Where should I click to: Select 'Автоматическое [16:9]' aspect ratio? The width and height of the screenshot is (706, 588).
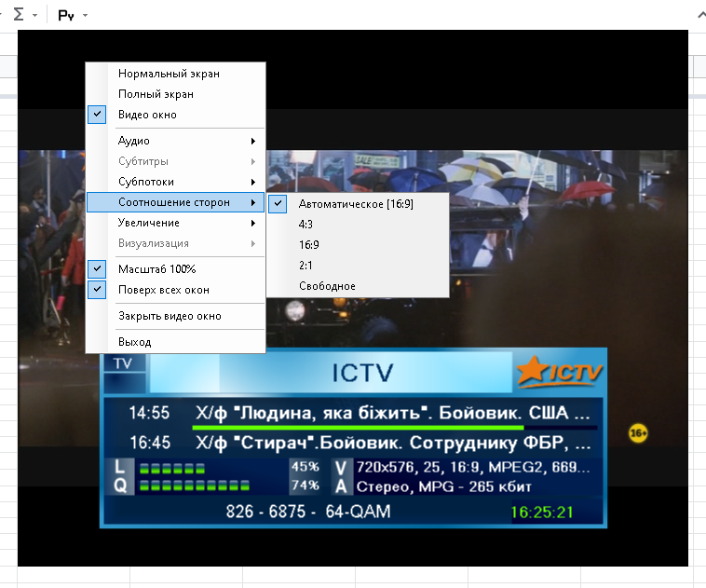pos(356,204)
